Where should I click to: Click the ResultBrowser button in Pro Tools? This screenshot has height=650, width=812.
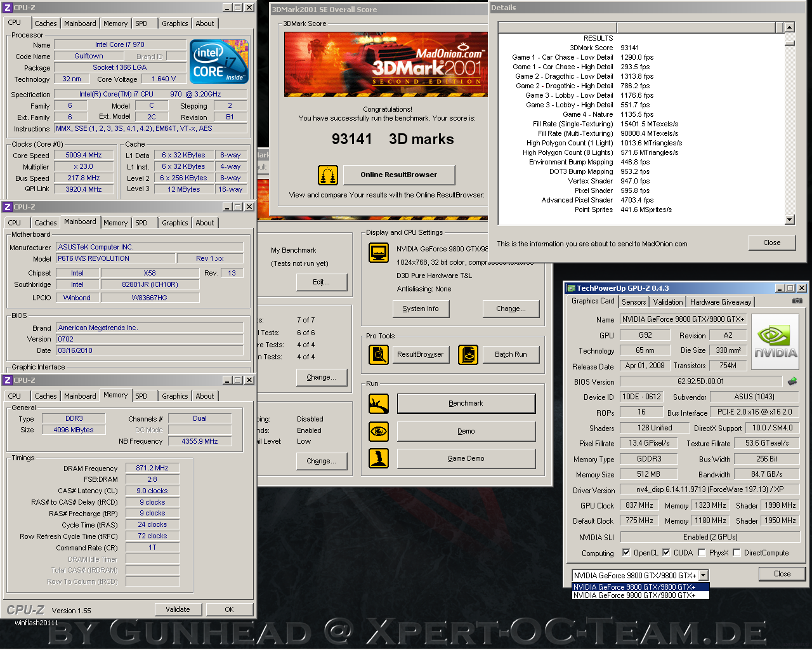click(421, 354)
